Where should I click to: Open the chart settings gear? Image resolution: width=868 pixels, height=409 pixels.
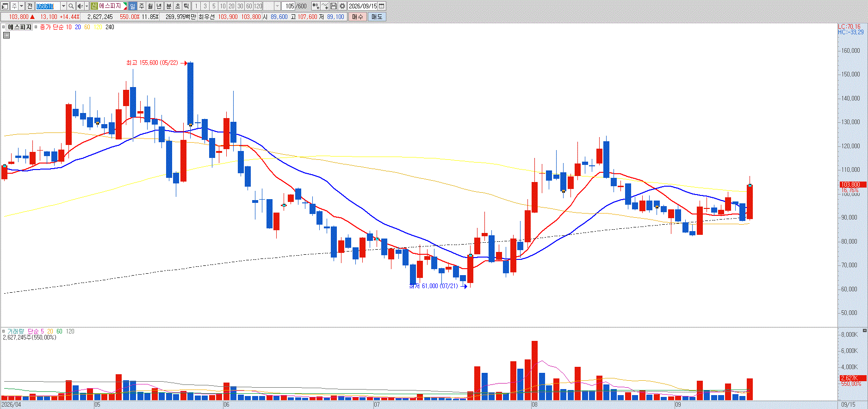(342, 6)
